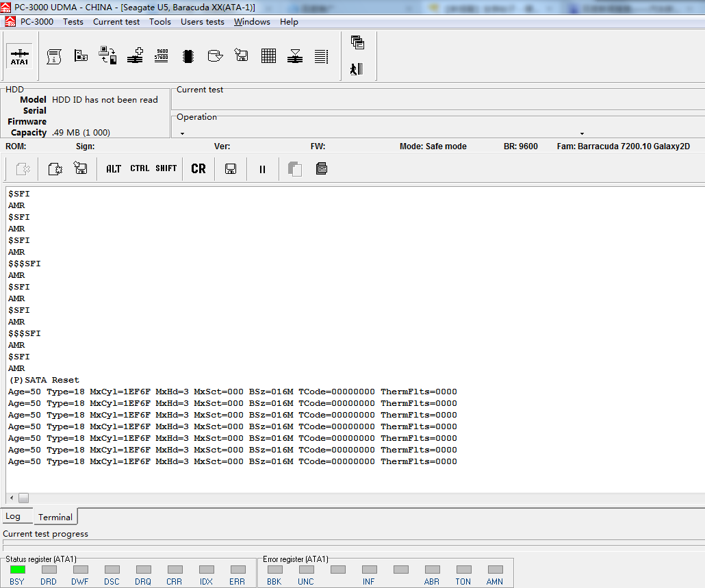This screenshot has width=705, height=588.
Task: Click the DRD status indicator
Action: point(49,570)
